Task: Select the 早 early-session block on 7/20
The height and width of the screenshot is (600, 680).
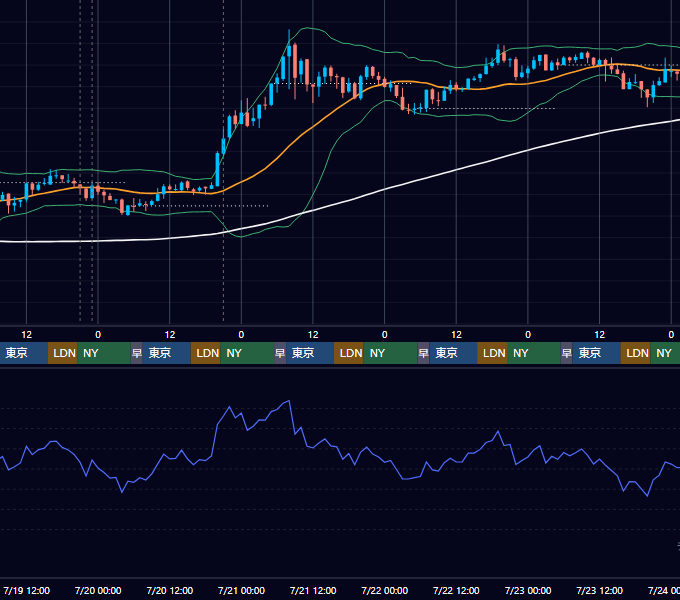Action: click(x=137, y=353)
